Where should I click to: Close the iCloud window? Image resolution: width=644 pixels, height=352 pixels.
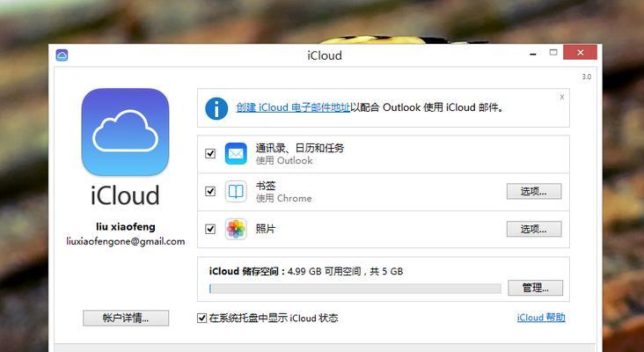[580, 53]
